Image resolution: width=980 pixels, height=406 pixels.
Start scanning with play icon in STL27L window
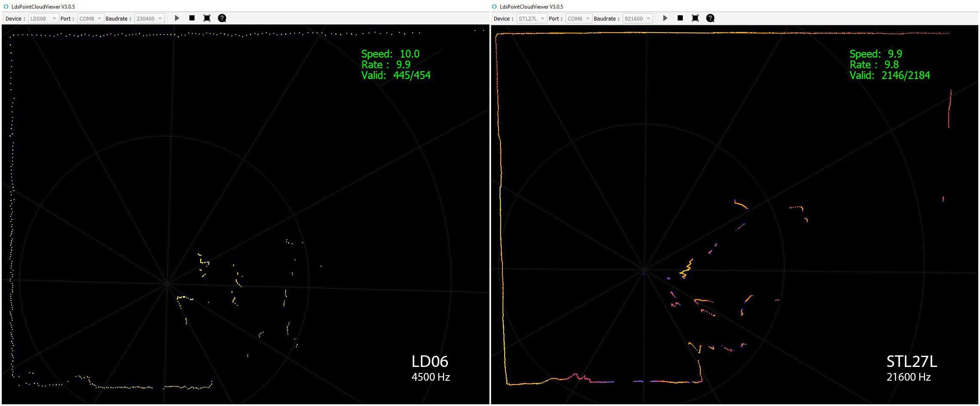tap(665, 18)
